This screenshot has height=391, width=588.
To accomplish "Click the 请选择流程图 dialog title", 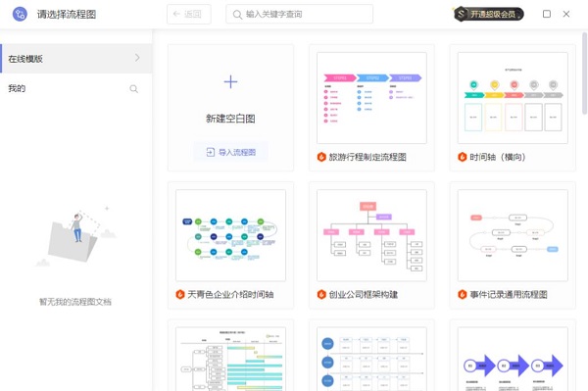I will (x=67, y=15).
